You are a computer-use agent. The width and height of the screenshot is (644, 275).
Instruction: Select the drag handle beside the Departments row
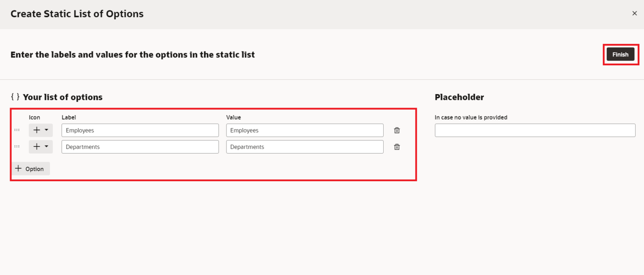17,147
